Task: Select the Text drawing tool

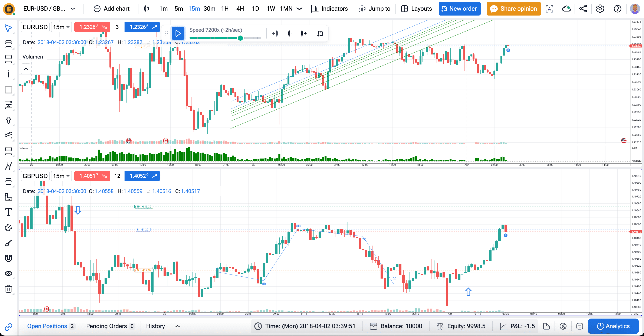Action: [9, 212]
